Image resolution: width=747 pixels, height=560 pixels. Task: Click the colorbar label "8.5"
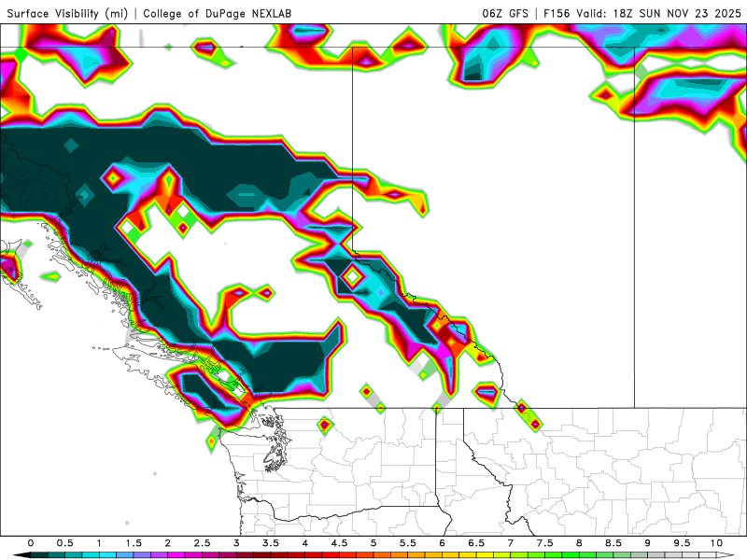point(613,543)
